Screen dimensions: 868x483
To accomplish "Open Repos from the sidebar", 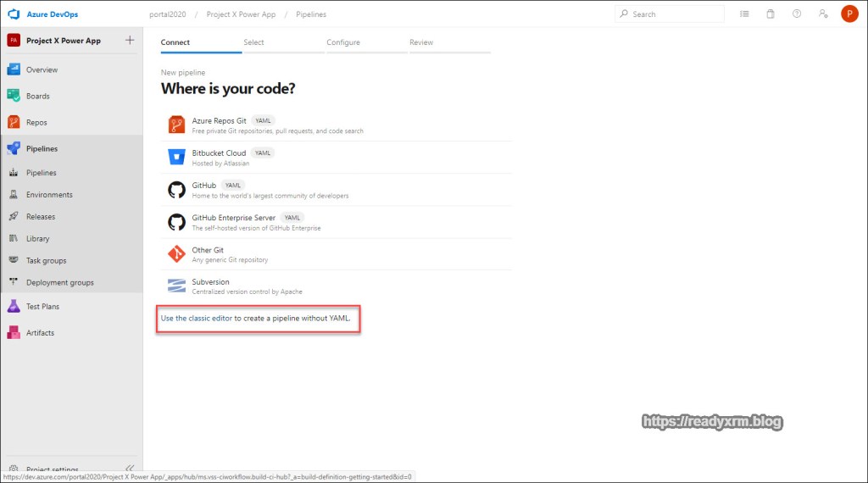I will pyautogui.click(x=36, y=122).
